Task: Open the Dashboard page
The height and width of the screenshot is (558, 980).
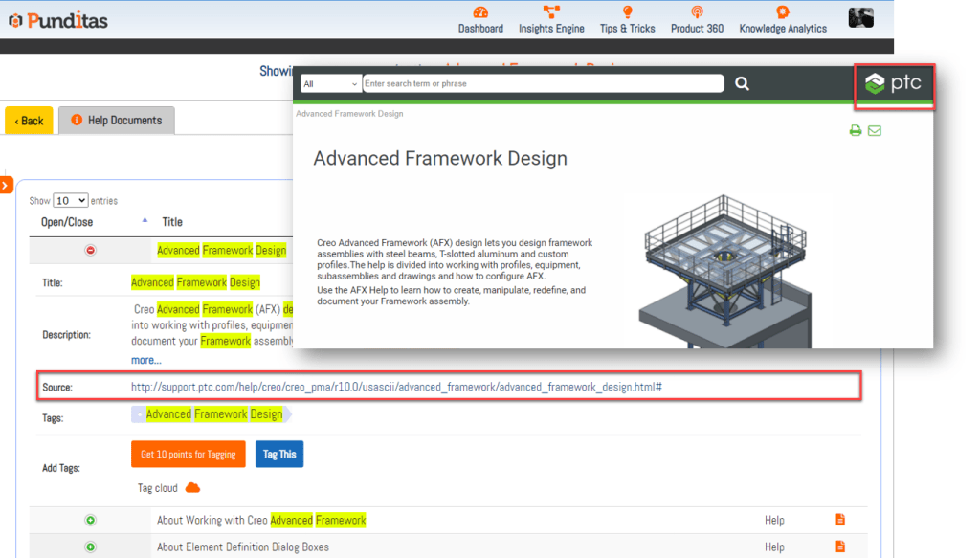Action: coord(480,19)
